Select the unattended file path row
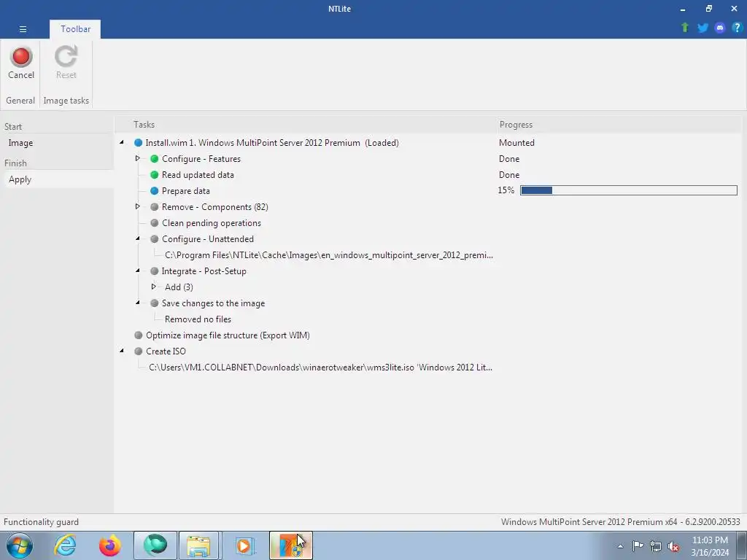 tap(329, 255)
